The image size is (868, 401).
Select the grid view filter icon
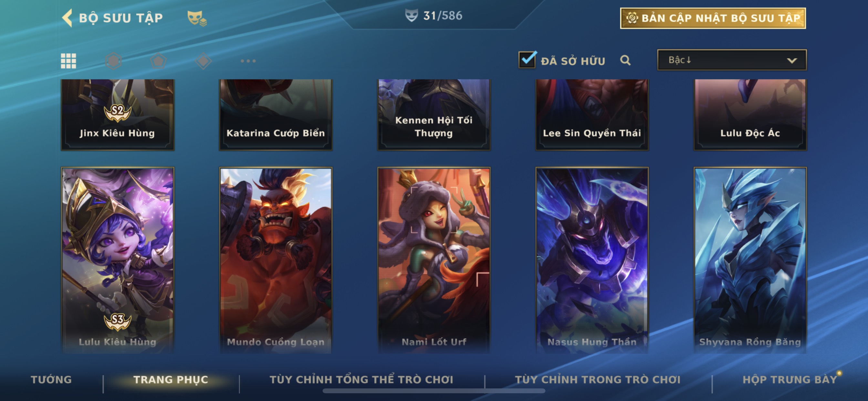68,61
